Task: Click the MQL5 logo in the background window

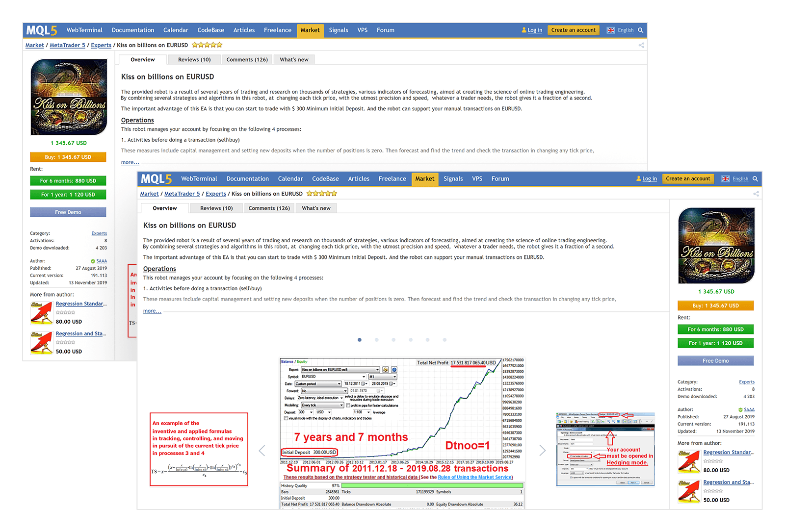Action: 42,30
